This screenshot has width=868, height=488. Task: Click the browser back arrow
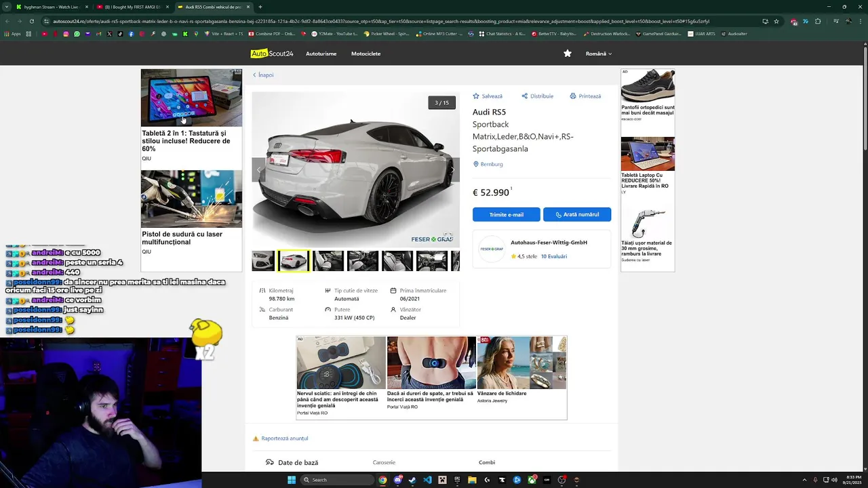6,21
